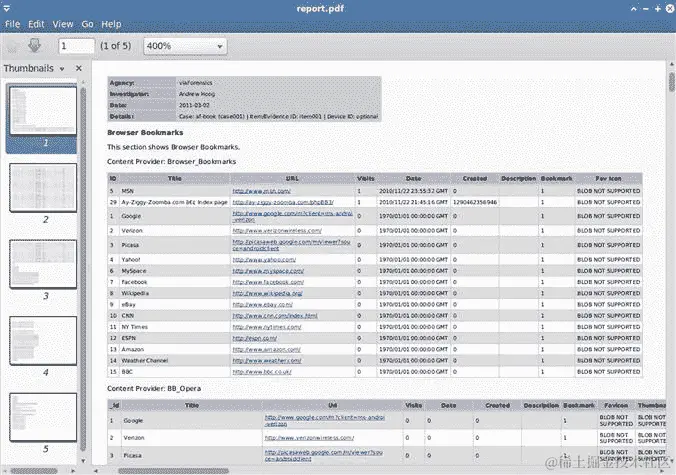The width and height of the screenshot is (676, 475).
Task: Click the 'Andrew Hoog' investigator value
Action: click(197, 94)
